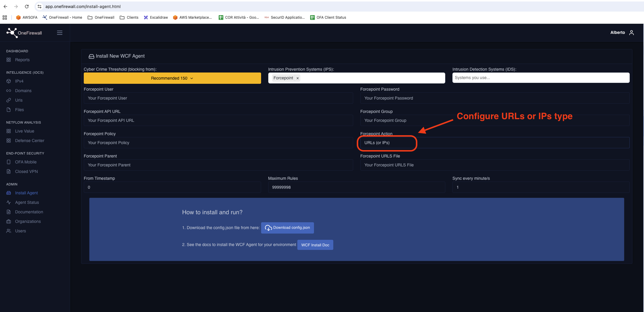Open the browser apps grid
This screenshot has height=312, width=644.
[x=5, y=18]
